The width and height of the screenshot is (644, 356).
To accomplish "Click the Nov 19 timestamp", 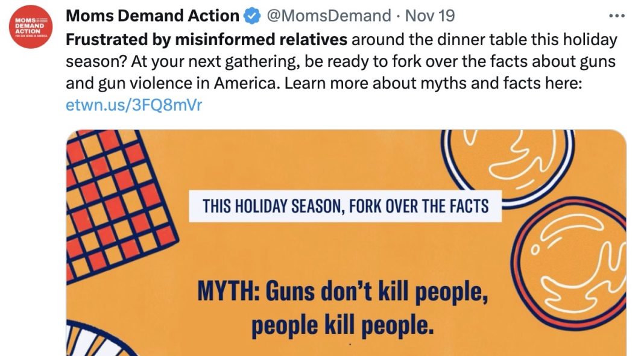I will click(x=430, y=16).
